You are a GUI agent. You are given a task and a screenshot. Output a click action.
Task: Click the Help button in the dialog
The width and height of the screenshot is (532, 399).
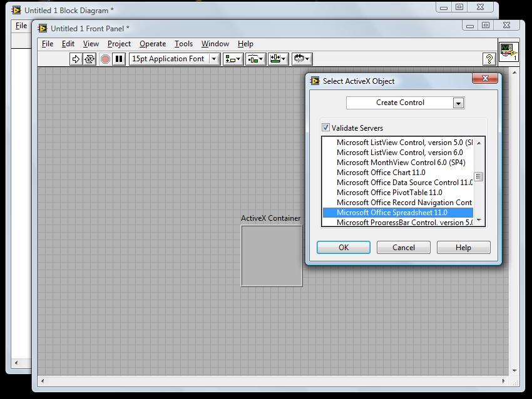[463, 248]
